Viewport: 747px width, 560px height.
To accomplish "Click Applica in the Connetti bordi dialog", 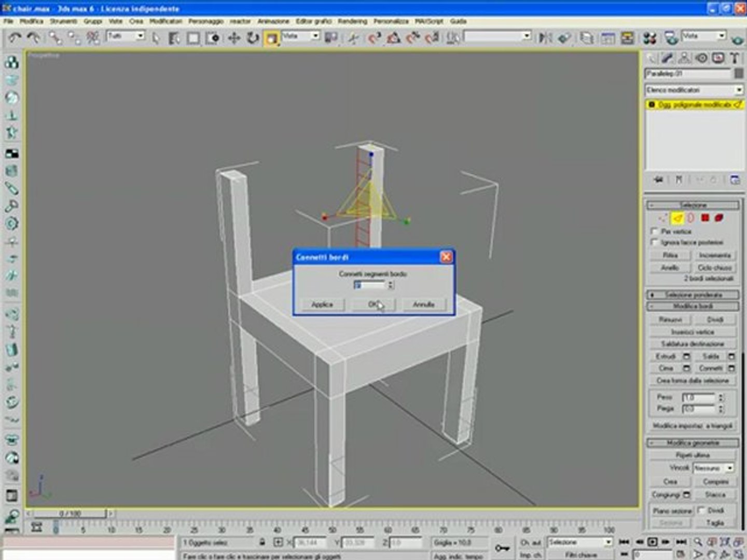I will click(322, 304).
